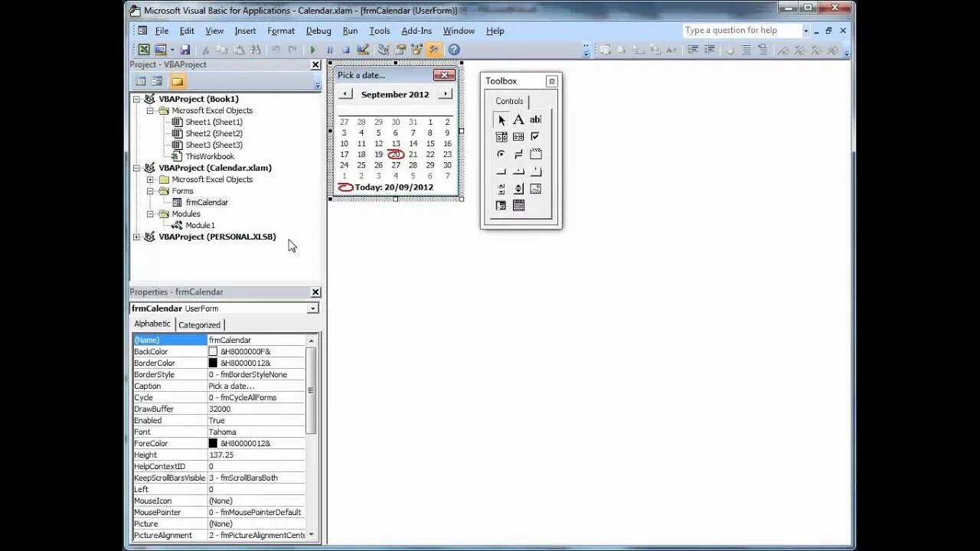The image size is (980, 551).
Task: Click date 20 on the calendar form
Action: tap(396, 154)
